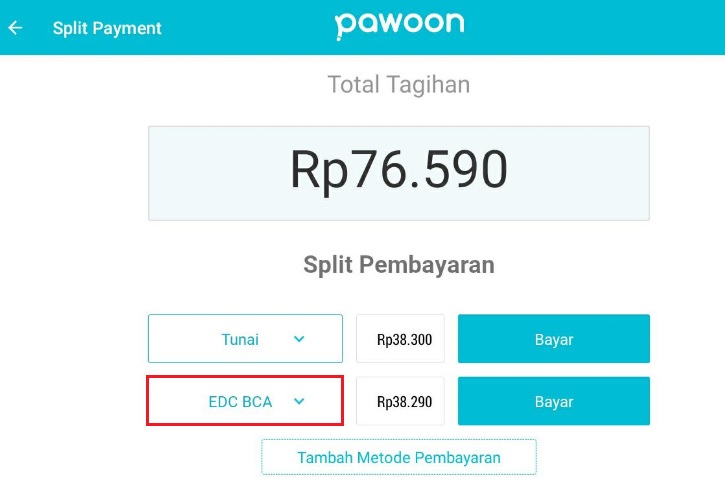Click the teal header bar

point(362,27)
